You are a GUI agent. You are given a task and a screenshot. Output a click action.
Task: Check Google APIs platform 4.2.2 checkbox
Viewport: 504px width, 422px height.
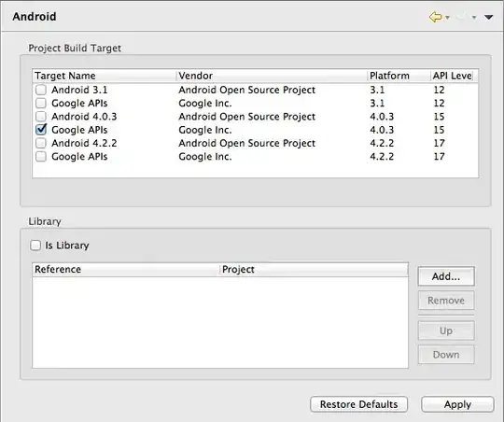point(41,156)
